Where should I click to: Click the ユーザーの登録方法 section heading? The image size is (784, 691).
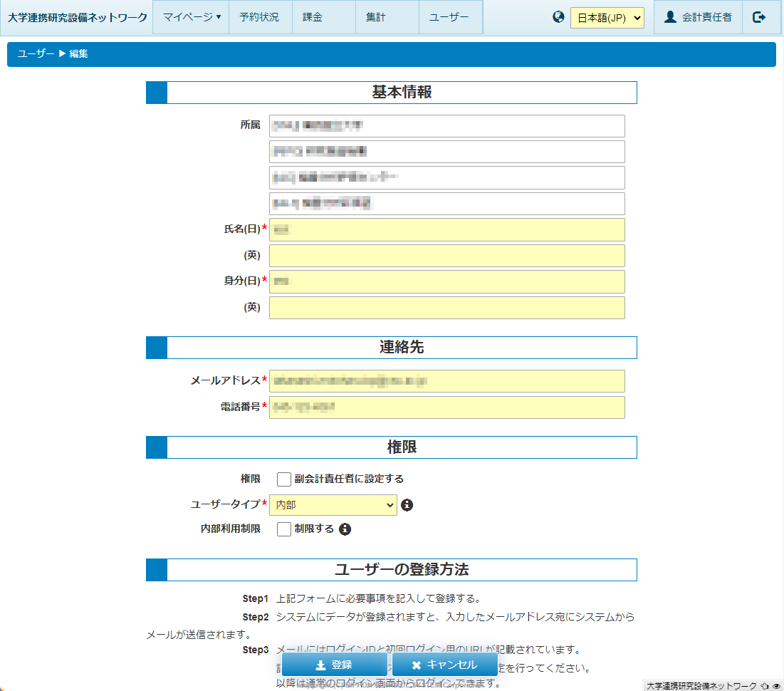[x=402, y=569]
